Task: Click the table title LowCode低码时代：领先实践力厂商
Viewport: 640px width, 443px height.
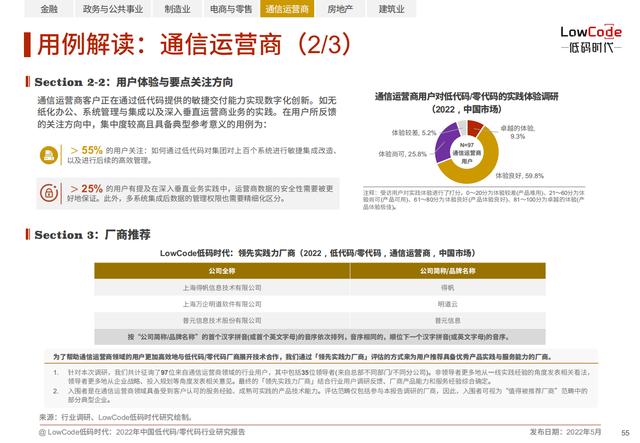Action: pyautogui.click(x=318, y=253)
